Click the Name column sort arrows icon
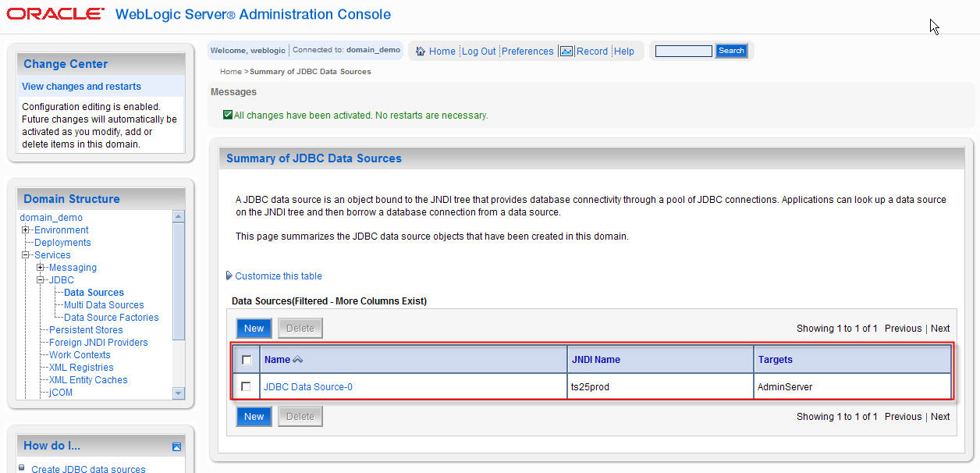980x473 pixels. tap(297, 360)
